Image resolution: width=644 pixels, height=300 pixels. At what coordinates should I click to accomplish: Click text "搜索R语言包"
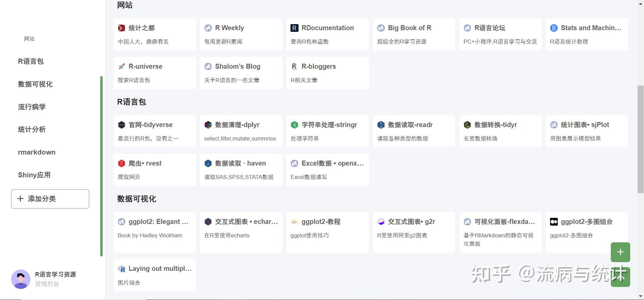point(134,80)
